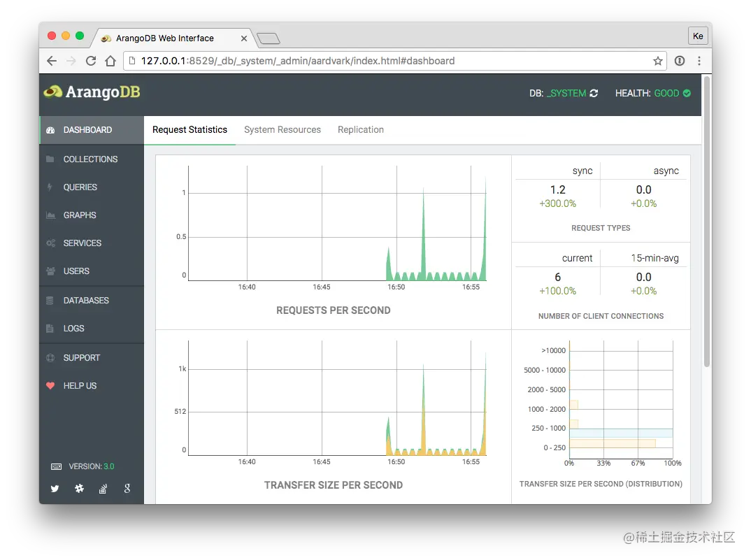Select Services in the sidebar

(x=92, y=243)
